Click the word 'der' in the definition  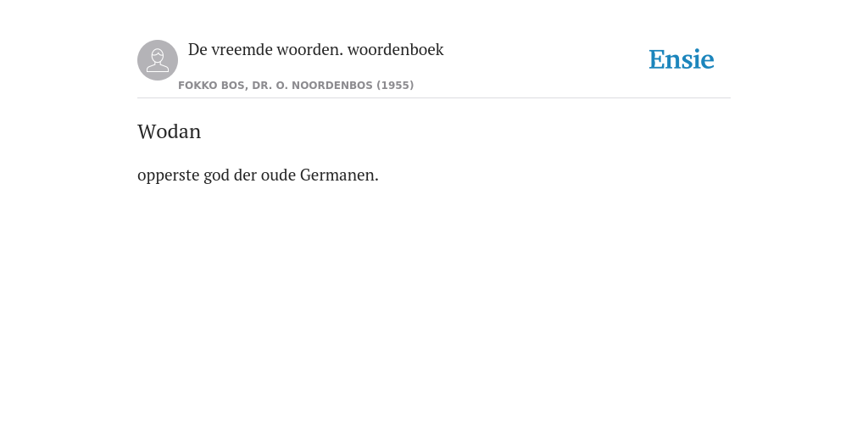(x=245, y=175)
